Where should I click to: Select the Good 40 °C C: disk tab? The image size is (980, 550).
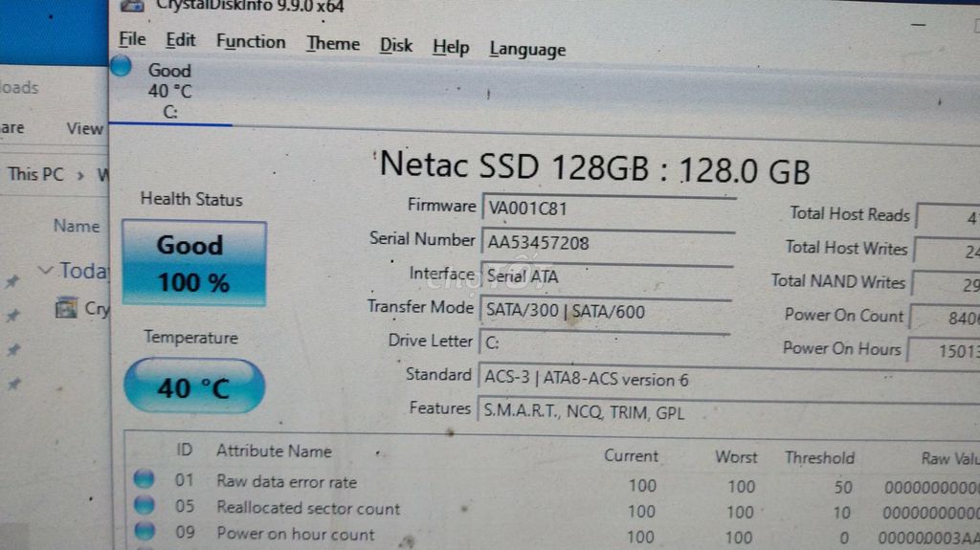[170, 91]
